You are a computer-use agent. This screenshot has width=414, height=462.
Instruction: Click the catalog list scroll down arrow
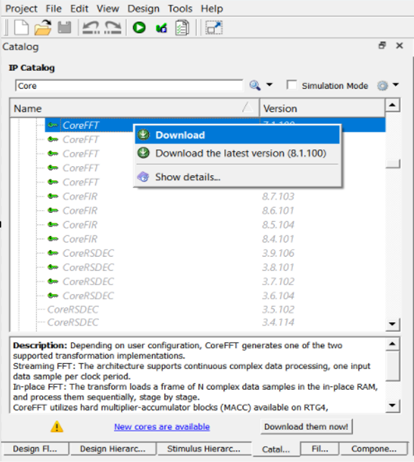(x=392, y=324)
